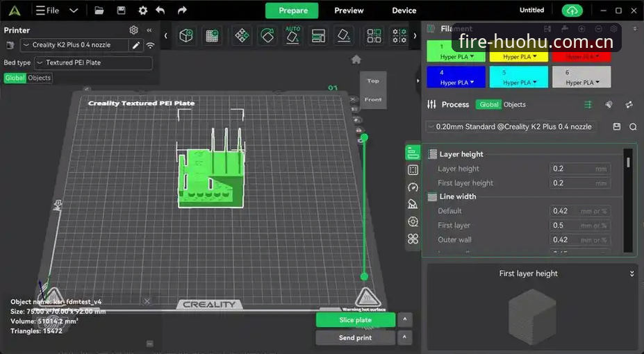Snap view to Front on the view cube
Screen dimensions: 644x354
click(x=373, y=99)
